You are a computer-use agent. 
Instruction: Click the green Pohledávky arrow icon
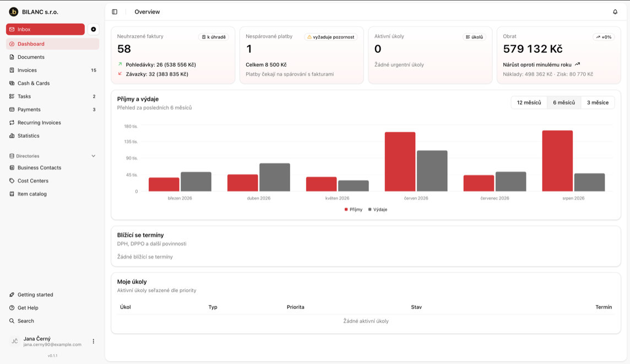click(120, 64)
